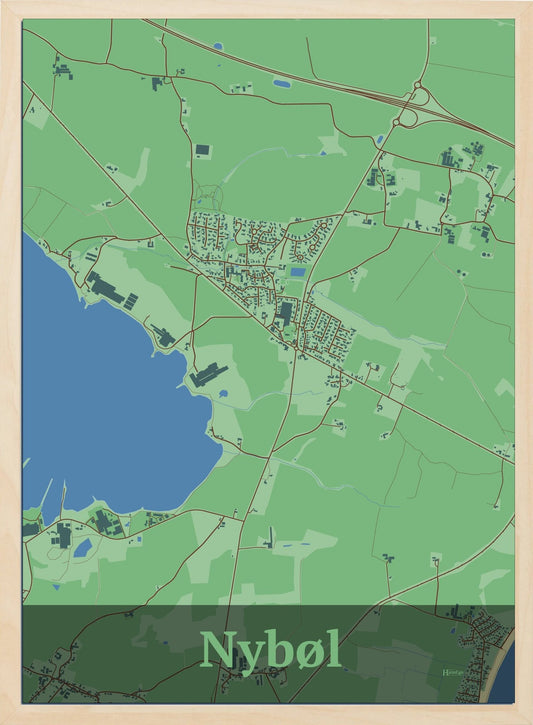Click the building cluster on the lake's south shore
The width and height of the screenshot is (533, 725).
point(107,523)
